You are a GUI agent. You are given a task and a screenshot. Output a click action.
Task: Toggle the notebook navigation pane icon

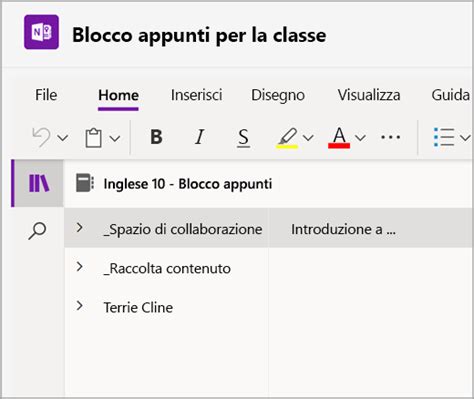pos(39,183)
